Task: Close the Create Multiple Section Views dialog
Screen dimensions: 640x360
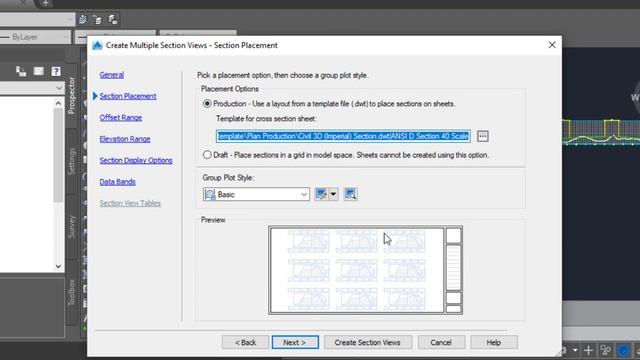Action: pyautogui.click(x=552, y=45)
